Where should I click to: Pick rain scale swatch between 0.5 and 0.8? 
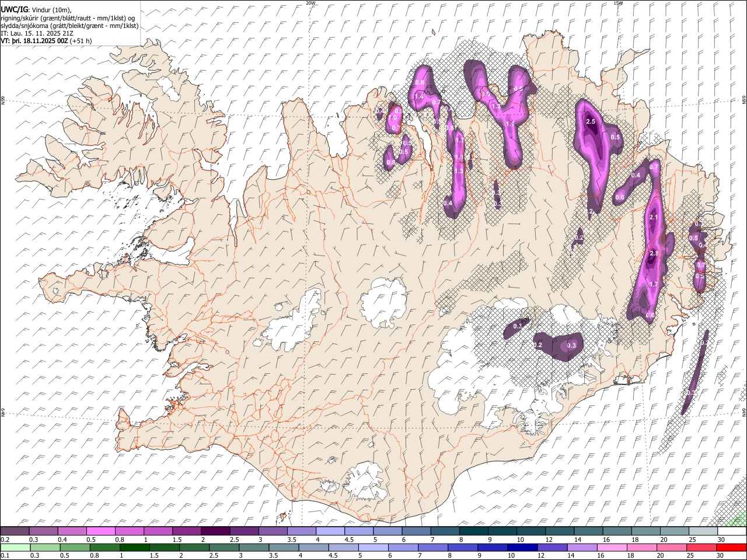(75, 547)
